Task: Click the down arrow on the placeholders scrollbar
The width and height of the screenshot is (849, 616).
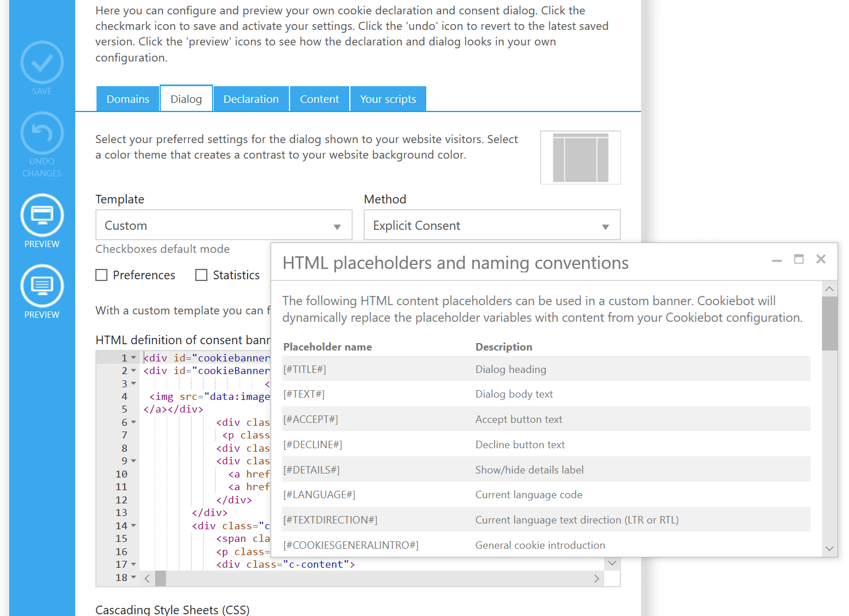Action: [829, 548]
